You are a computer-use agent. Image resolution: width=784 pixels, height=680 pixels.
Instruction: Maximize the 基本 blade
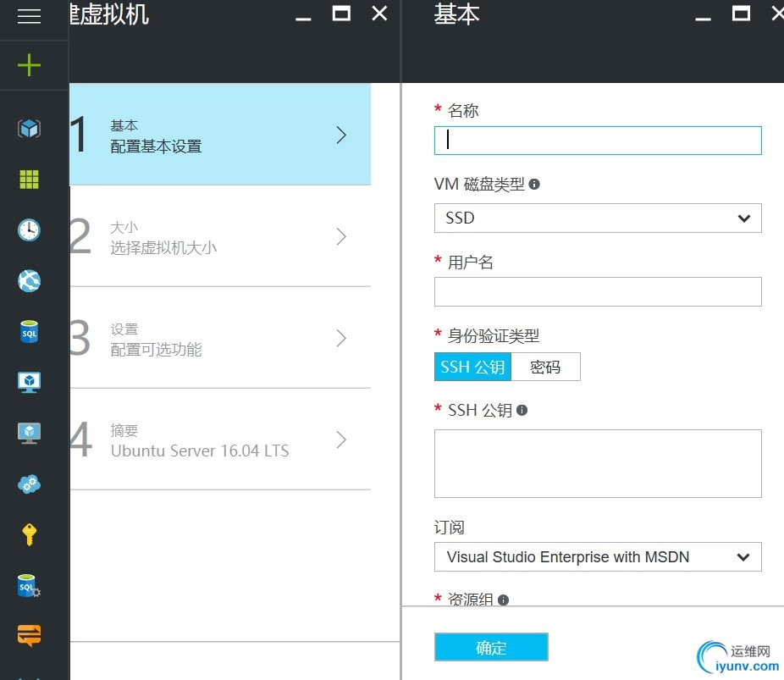tap(741, 14)
